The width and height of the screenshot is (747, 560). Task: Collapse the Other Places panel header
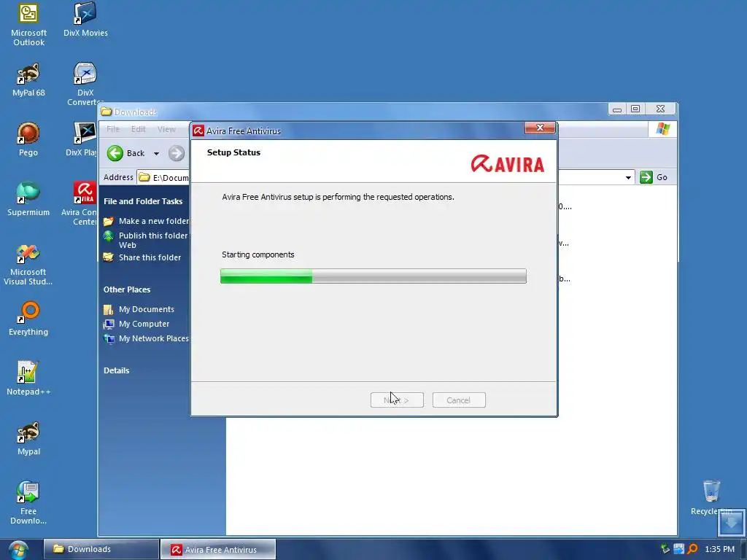coord(127,289)
